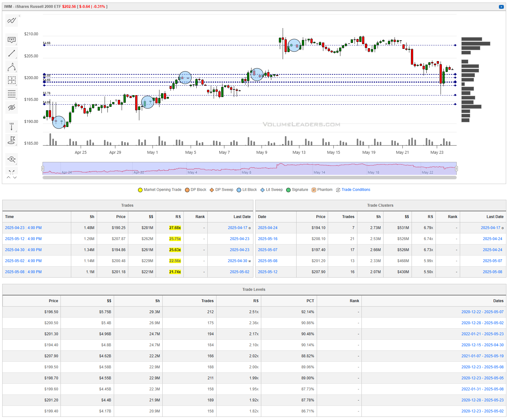Click the horizontal scrollbar below navigator

[250, 178]
